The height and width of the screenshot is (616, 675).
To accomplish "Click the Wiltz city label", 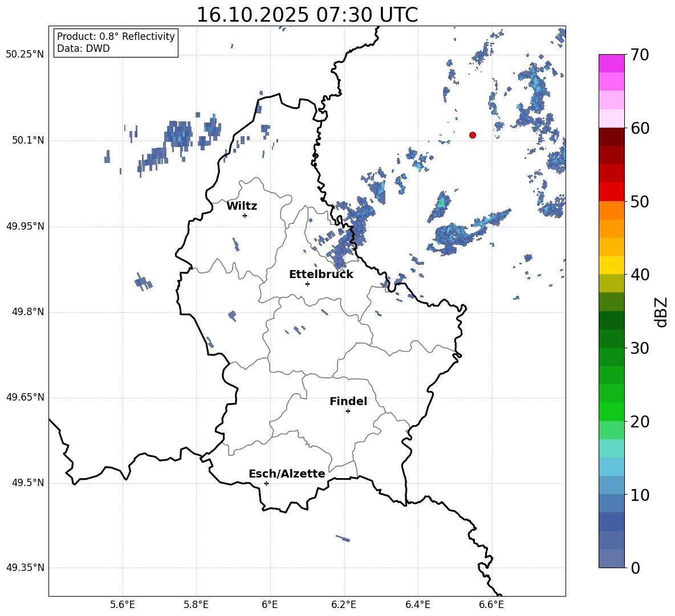I will coord(242,206).
